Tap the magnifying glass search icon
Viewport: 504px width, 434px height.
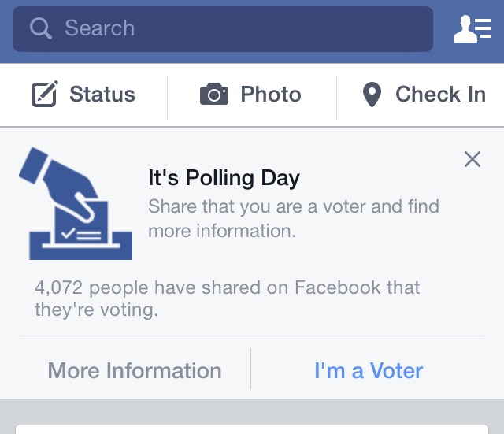pyautogui.click(x=41, y=28)
